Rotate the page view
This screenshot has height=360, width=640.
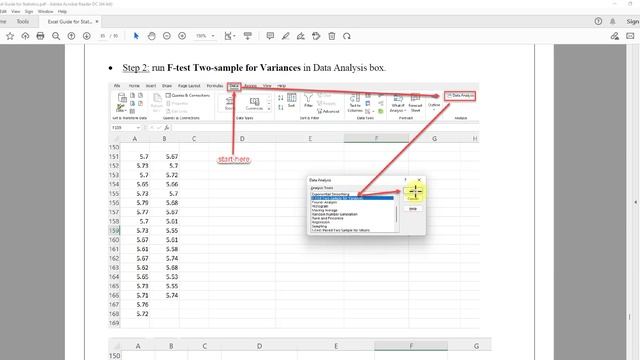click(347, 36)
